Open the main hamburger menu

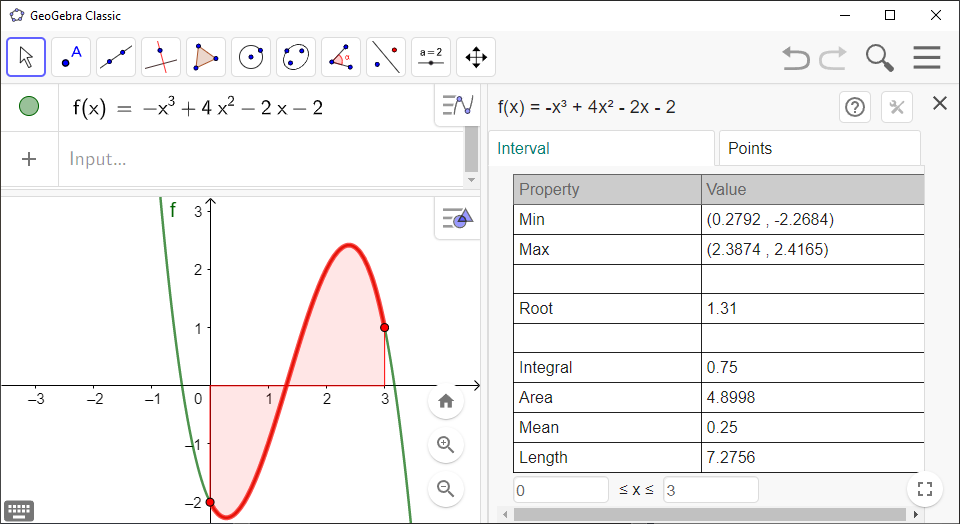click(x=926, y=58)
